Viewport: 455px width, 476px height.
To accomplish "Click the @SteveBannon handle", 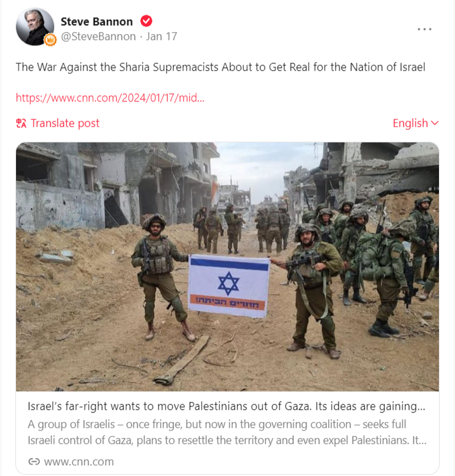I will [x=98, y=37].
